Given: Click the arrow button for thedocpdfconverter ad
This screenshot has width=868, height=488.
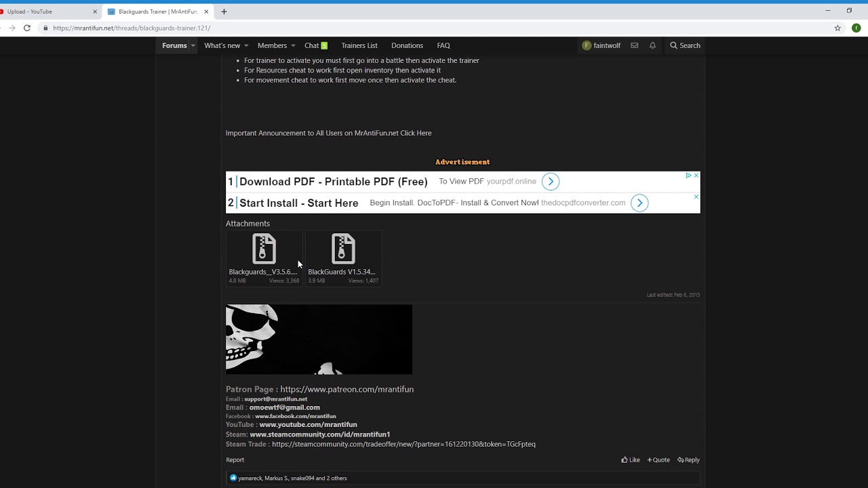Looking at the screenshot, I should tap(639, 203).
